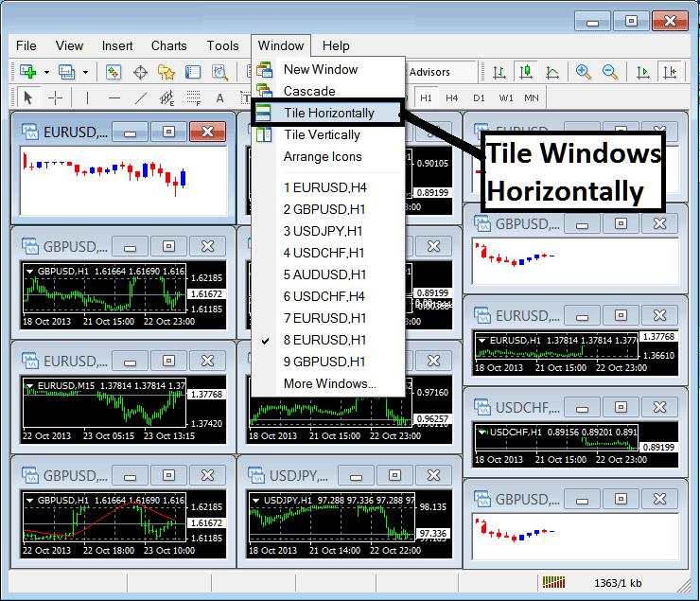Viewport: 700px width, 601px height.
Task: Select the Crosshair tool
Action: click(x=56, y=97)
